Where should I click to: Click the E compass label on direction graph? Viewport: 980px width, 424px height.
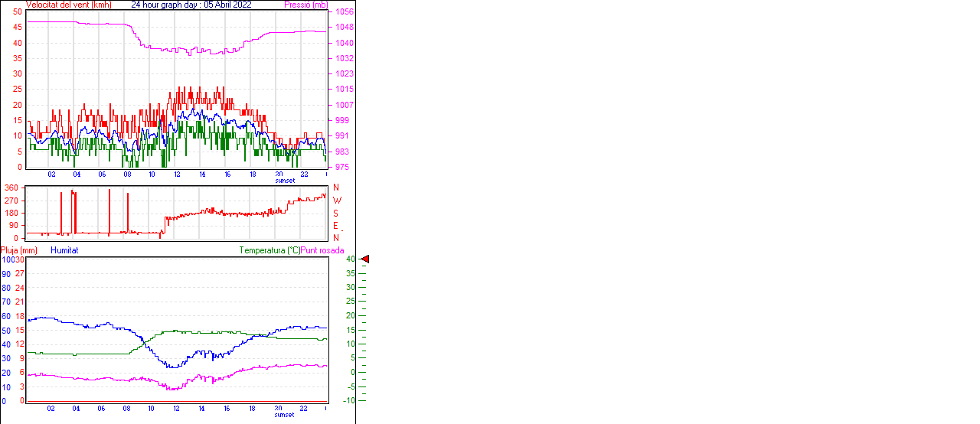coord(335,226)
